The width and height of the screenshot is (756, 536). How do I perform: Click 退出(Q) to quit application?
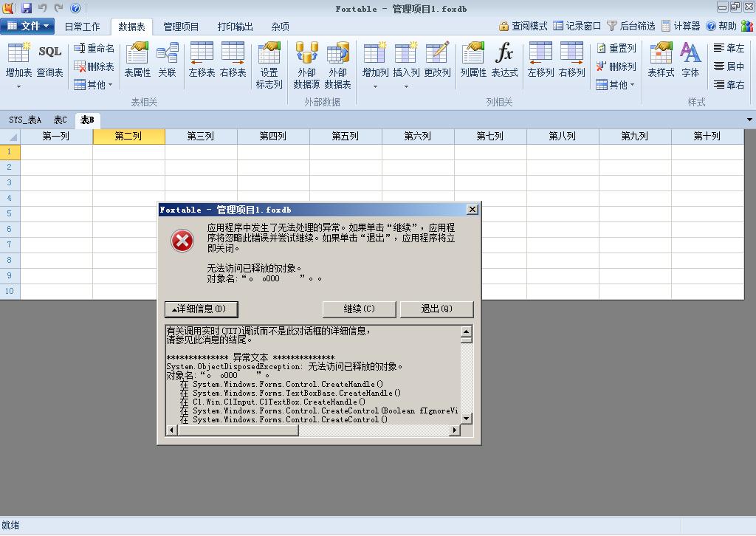pyautogui.click(x=437, y=309)
